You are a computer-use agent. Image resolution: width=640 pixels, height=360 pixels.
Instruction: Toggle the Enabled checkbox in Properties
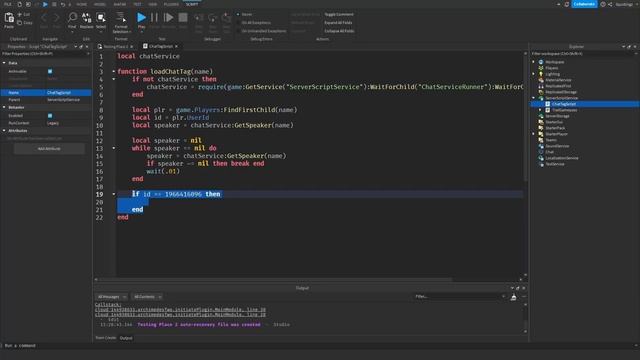coord(50,116)
